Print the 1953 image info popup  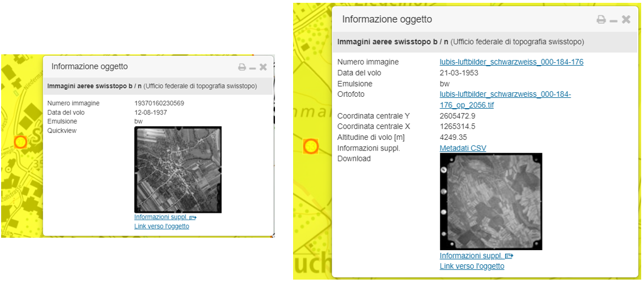pos(601,19)
